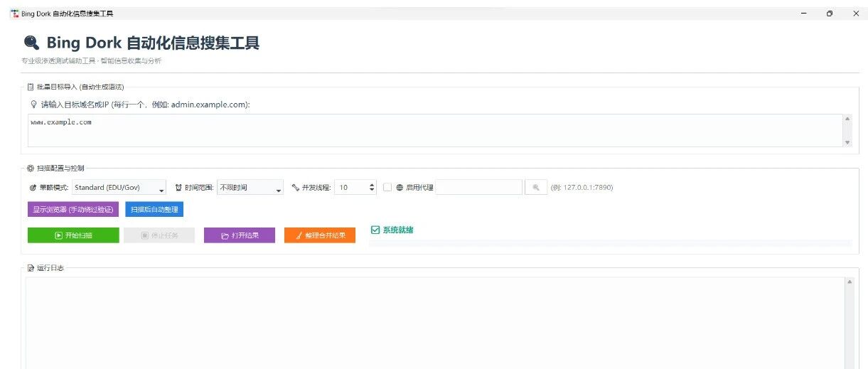Screen dimensions: 868x369
Task: Click the app icon in the title bar
Action: pos(14,14)
